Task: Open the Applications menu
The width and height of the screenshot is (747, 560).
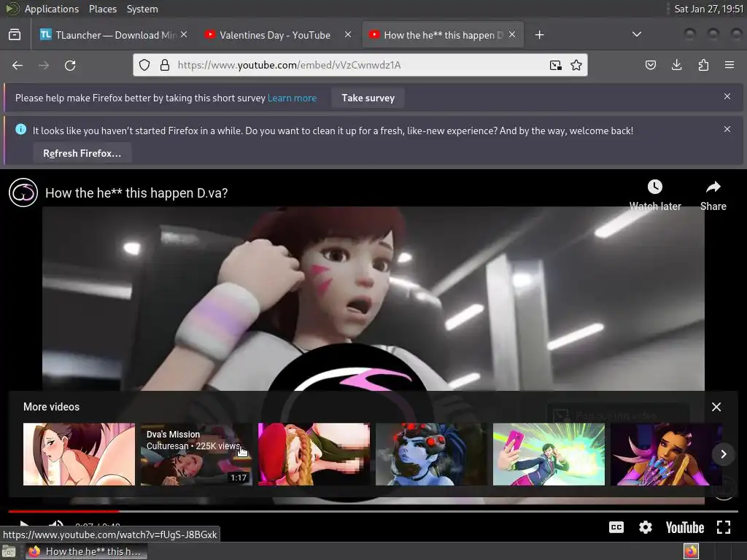Action: [x=52, y=9]
